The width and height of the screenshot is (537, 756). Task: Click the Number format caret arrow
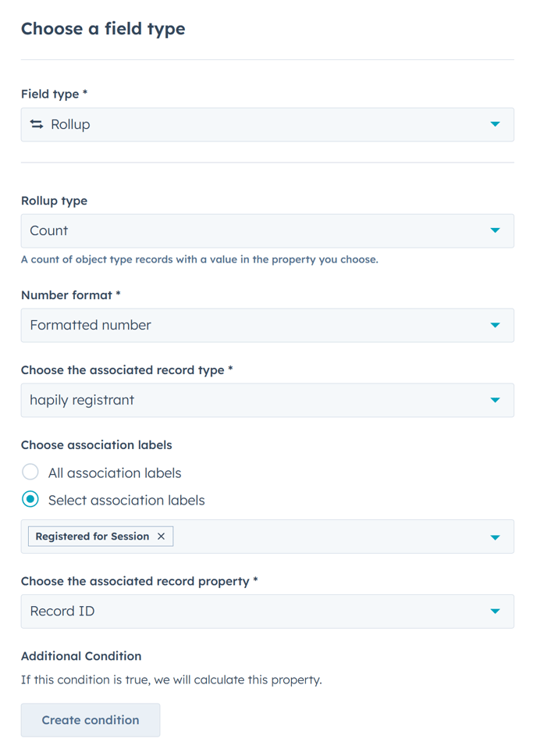[x=495, y=325]
